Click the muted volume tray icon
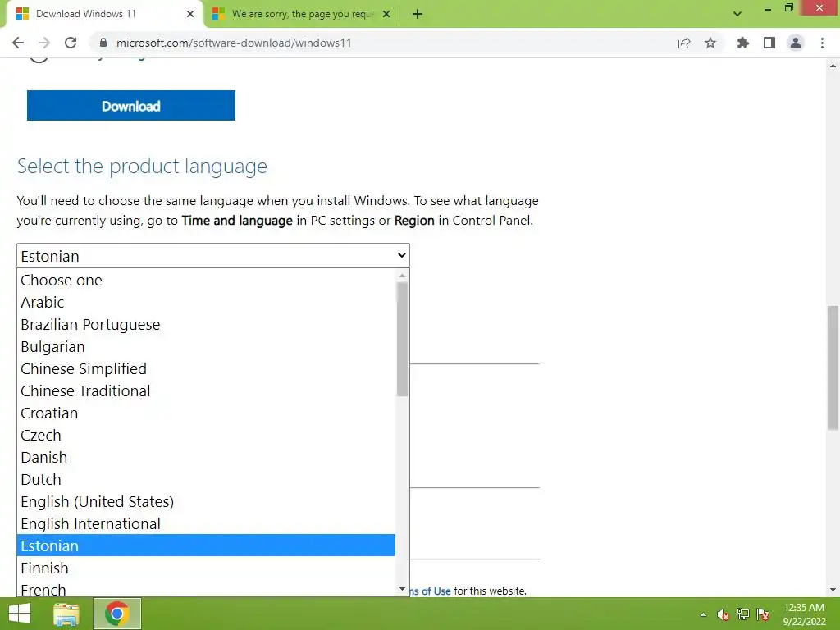 click(724, 614)
